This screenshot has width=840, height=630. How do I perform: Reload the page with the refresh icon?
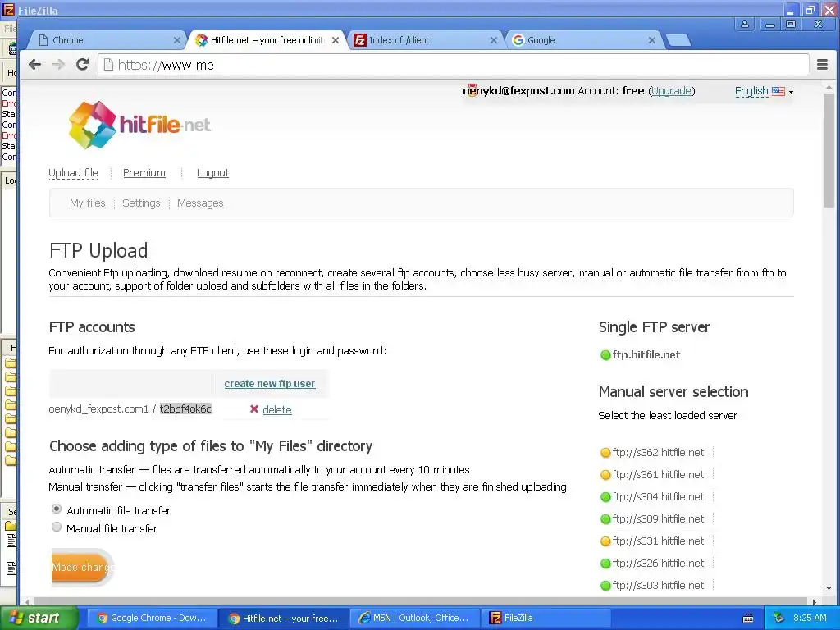point(82,65)
